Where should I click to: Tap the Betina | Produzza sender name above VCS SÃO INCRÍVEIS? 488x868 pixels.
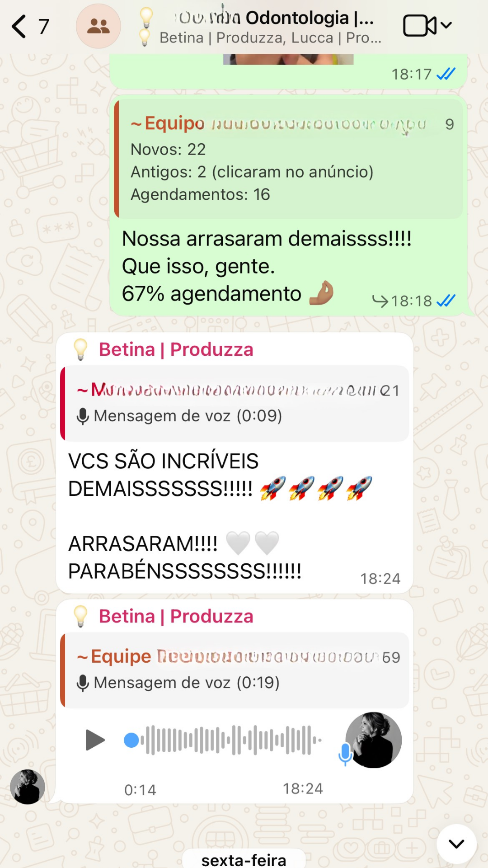(x=176, y=349)
